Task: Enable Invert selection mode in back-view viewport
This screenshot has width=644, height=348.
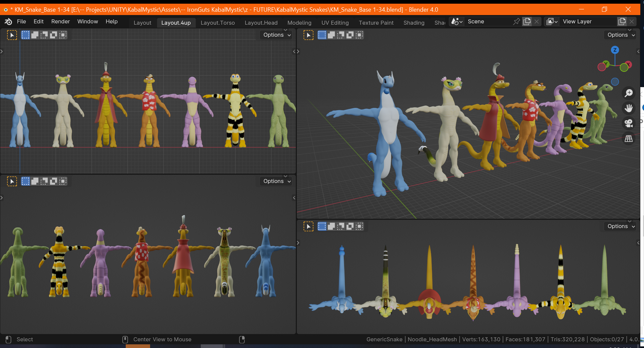Action: 53,181
